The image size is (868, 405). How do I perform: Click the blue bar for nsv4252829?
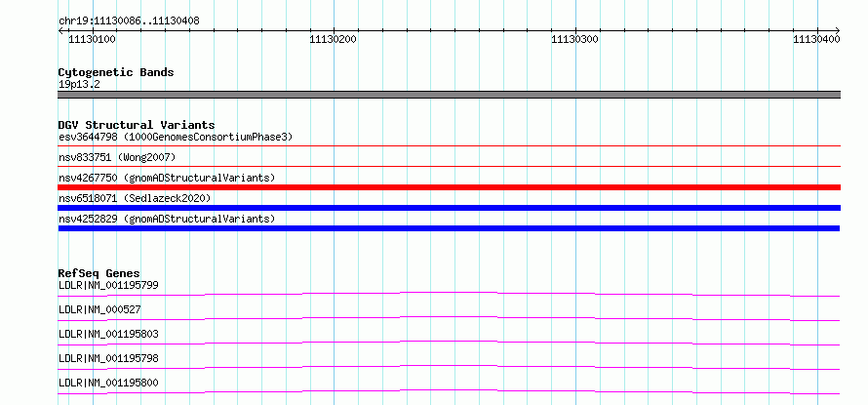tap(449, 228)
